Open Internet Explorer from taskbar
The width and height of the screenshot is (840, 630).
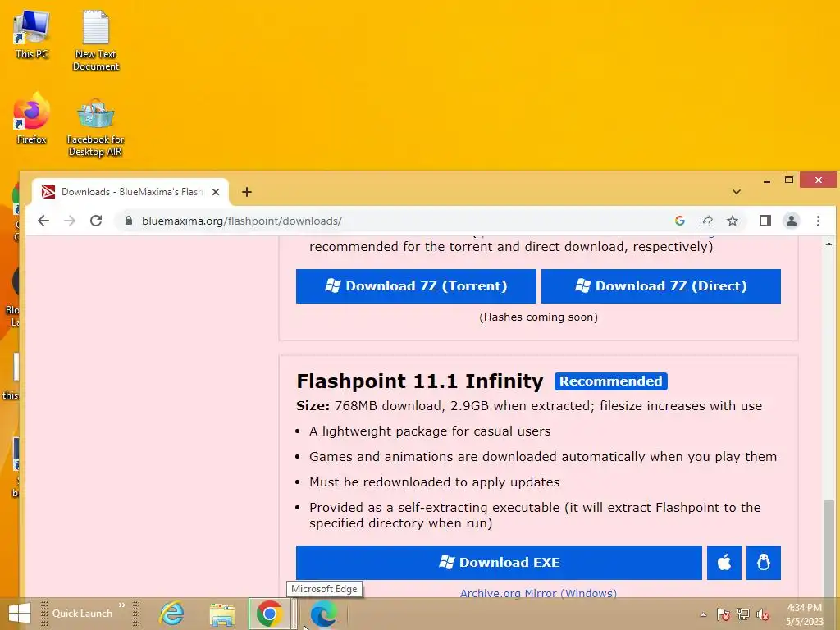coord(171,614)
